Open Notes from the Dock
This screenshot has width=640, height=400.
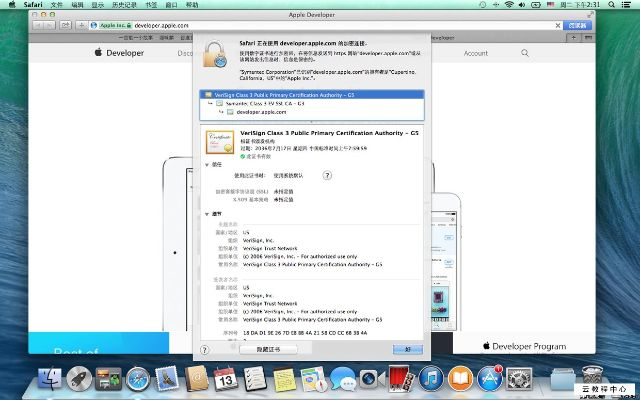tap(284, 378)
